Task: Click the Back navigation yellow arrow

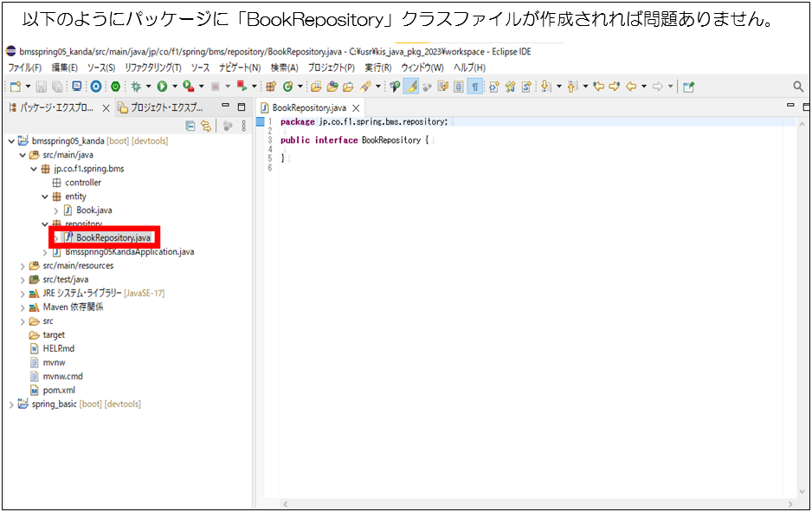Action: (631, 87)
